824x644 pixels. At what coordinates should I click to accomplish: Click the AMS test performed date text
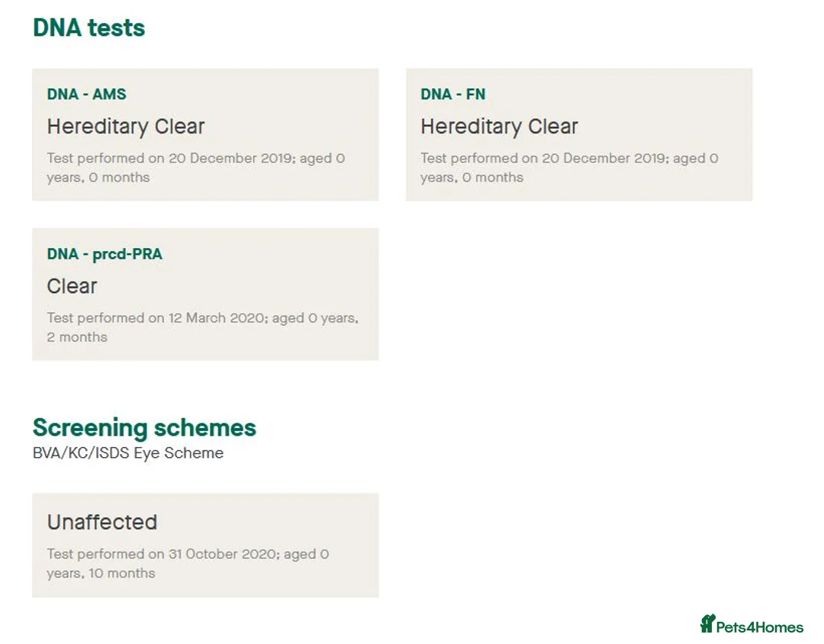(x=195, y=168)
